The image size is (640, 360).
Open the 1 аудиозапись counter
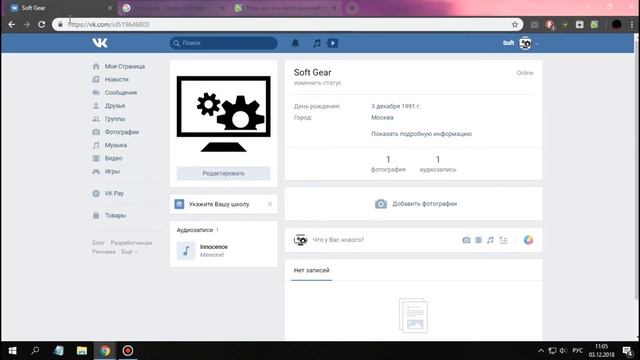[x=438, y=164]
